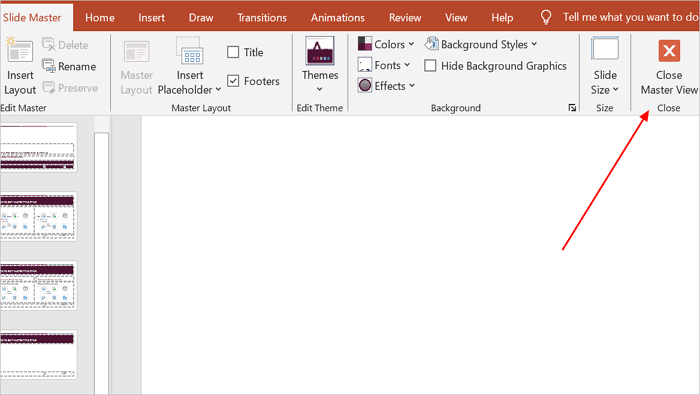Click the Close Master View label
Screen dimensions: 700x395
pyautogui.click(x=669, y=82)
